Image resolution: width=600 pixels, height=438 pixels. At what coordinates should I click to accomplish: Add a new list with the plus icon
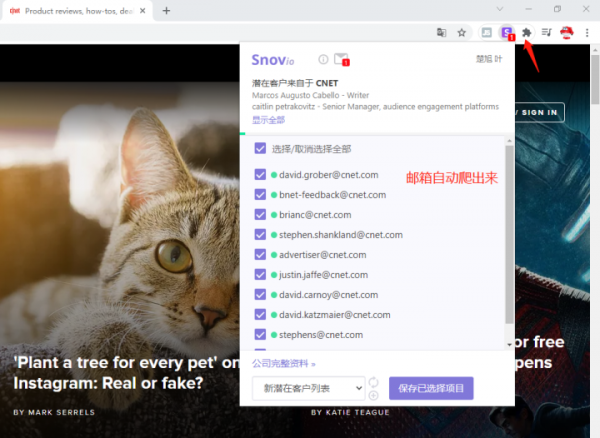(373, 395)
